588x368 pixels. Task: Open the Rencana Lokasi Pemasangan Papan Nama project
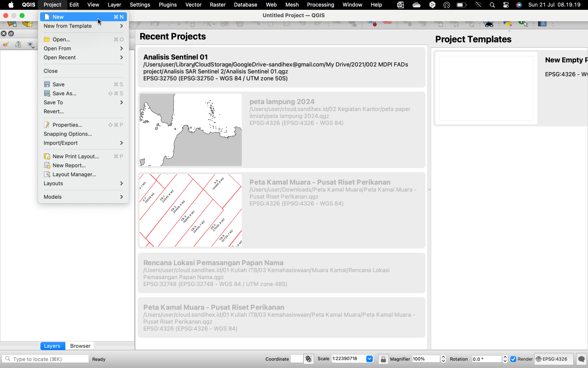pos(281,273)
